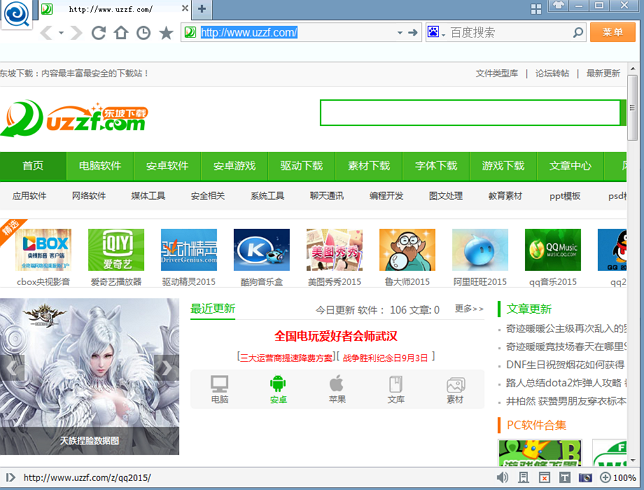
Task: Click the go arrow in address bar
Action: coord(413,32)
